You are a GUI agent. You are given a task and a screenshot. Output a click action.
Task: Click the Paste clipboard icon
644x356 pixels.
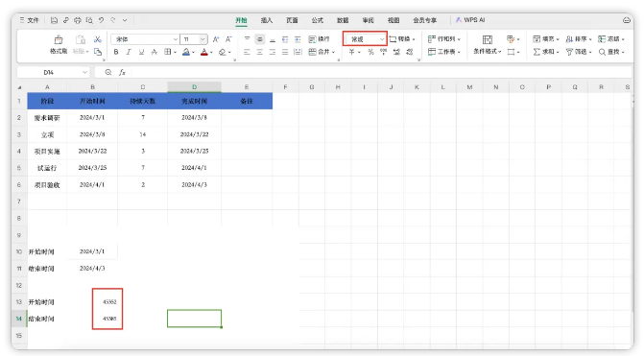(x=81, y=40)
